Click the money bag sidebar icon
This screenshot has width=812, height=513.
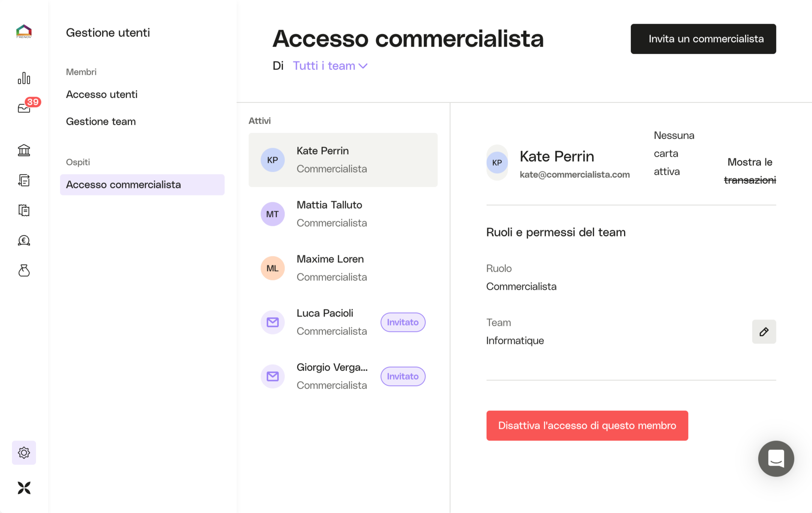pos(24,271)
